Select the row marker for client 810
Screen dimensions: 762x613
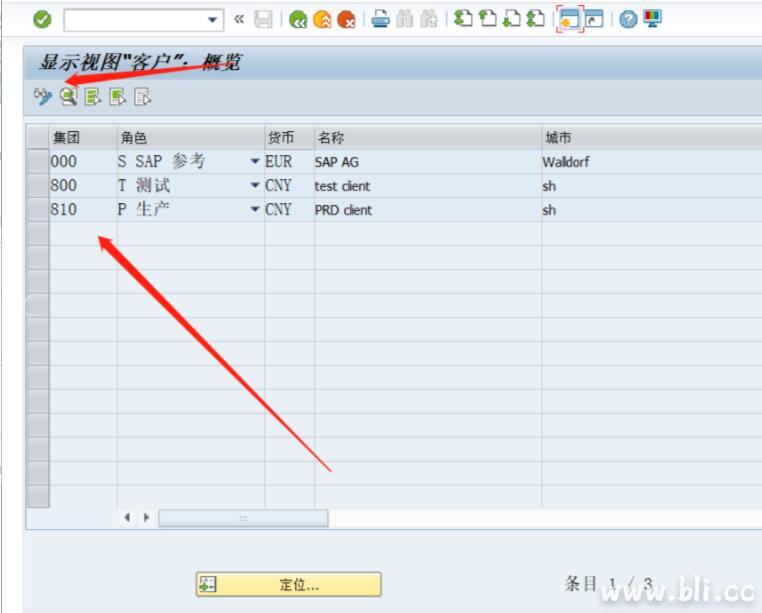coord(38,210)
